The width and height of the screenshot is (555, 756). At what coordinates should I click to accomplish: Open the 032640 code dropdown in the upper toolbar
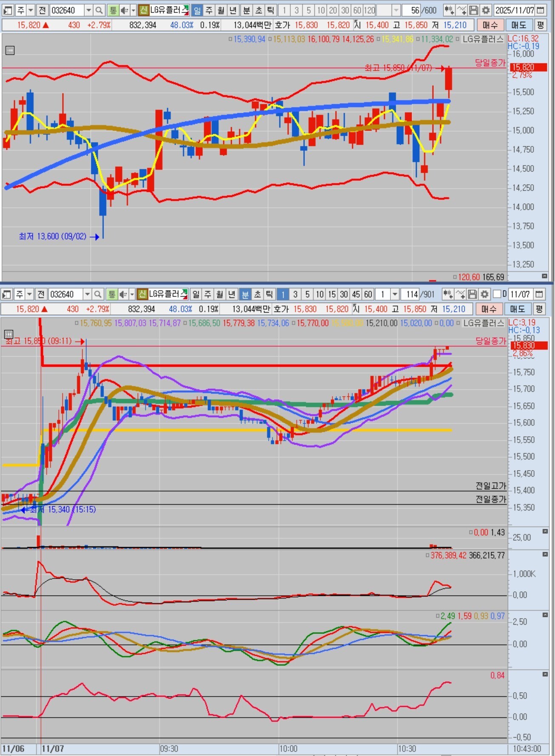88,10
